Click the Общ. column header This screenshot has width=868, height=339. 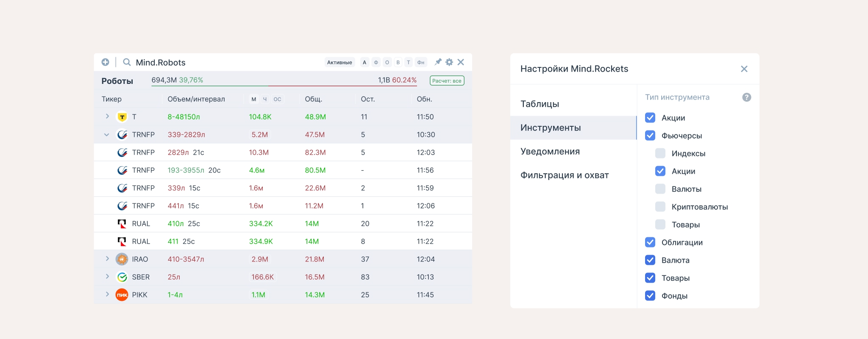[x=314, y=99]
